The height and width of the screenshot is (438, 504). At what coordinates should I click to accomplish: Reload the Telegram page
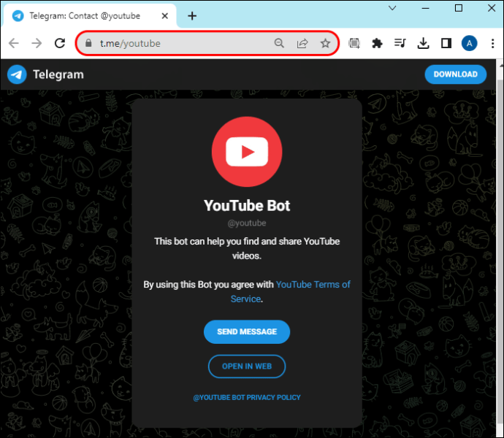point(60,44)
